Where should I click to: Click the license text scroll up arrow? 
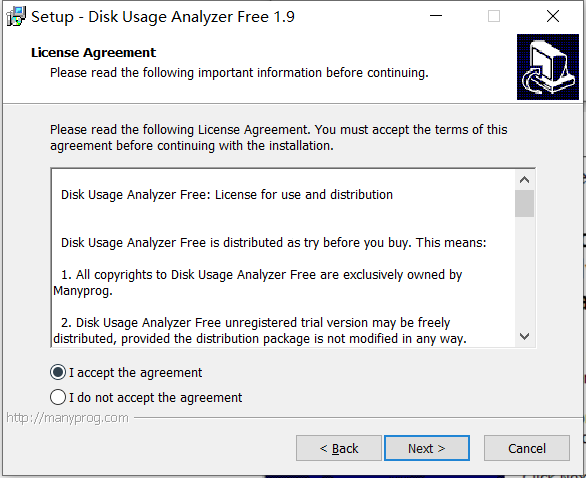point(524,180)
